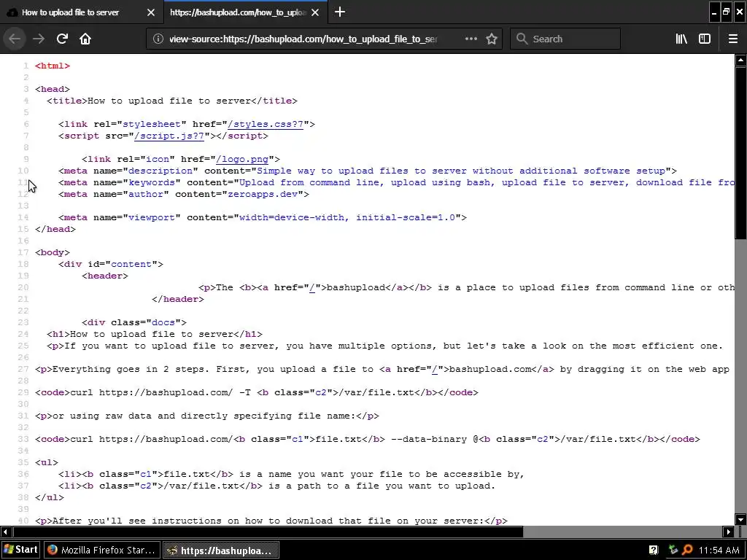
Task: Click the <div id="content"> line
Action: click(111, 264)
